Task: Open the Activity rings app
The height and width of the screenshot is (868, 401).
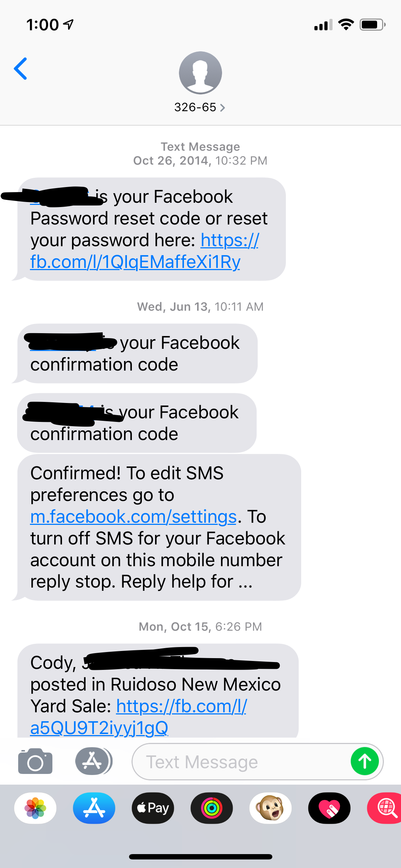Action: pyautogui.click(x=212, y=808)
